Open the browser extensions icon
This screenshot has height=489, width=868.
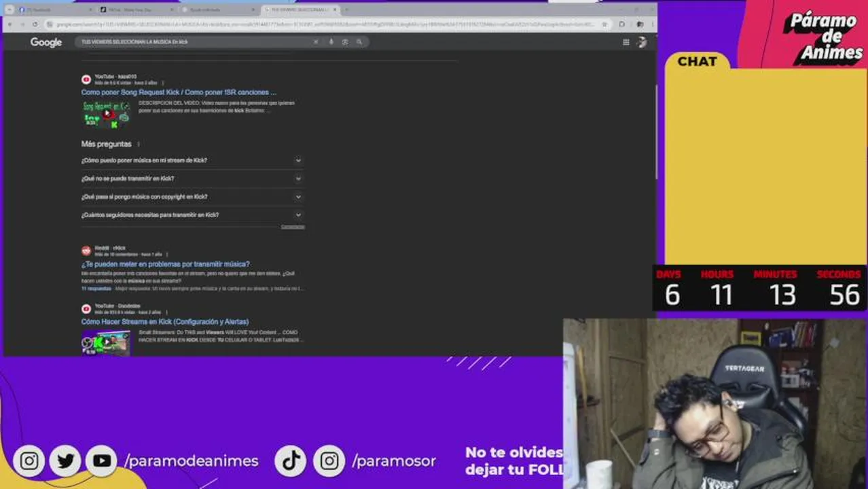[621, 24]
